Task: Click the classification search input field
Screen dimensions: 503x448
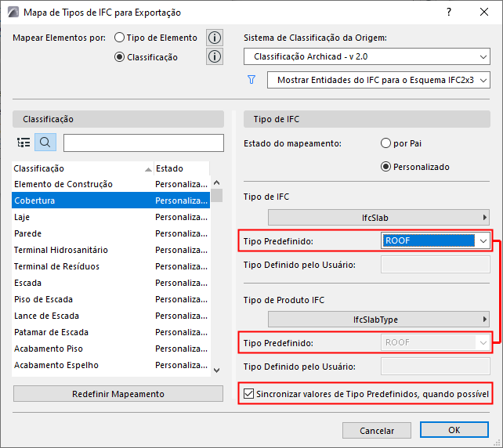Action: 143,143
